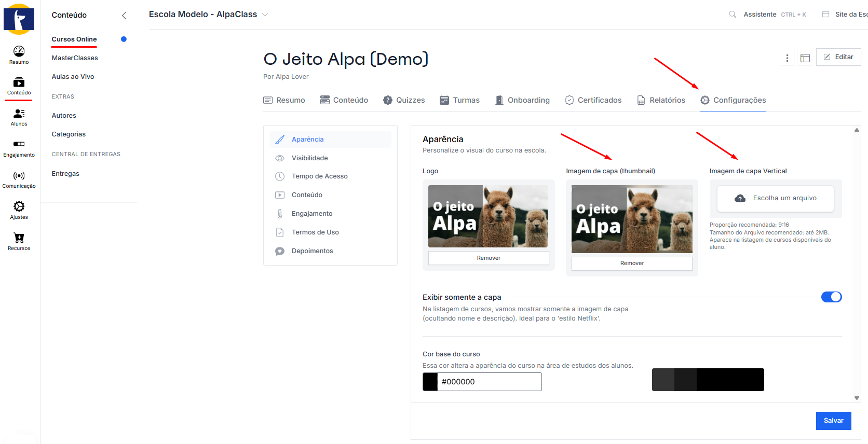Screen dimensions: 868x444
Task: Open the Resumo dashboard icon in sidebar
Action: (x=19, y=51)
